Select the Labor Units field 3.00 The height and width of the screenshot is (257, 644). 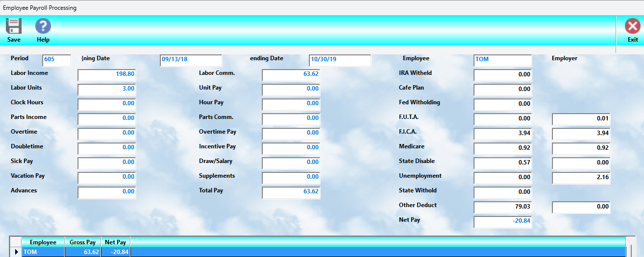[x=107, y=90]
